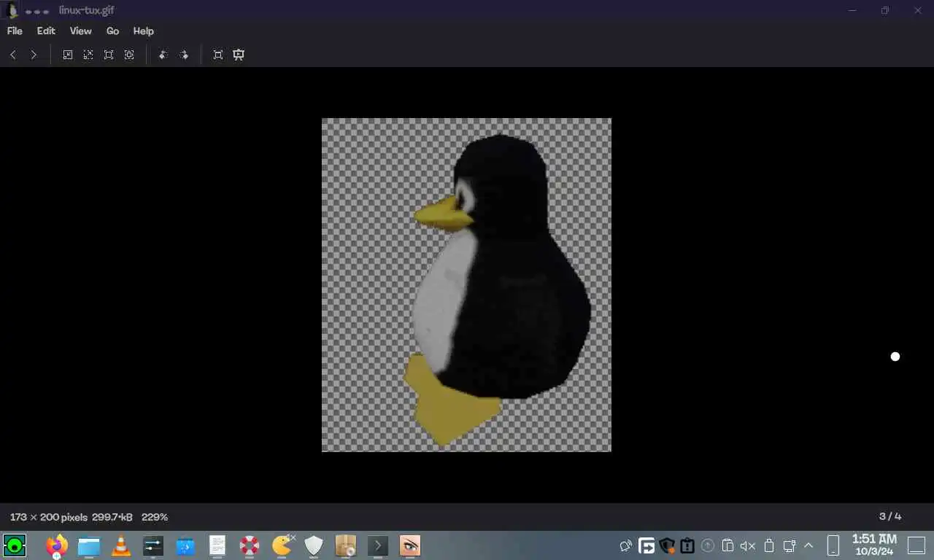Open the View menu
The height and width of the screenshot is (560, 934).
point(80,31)
